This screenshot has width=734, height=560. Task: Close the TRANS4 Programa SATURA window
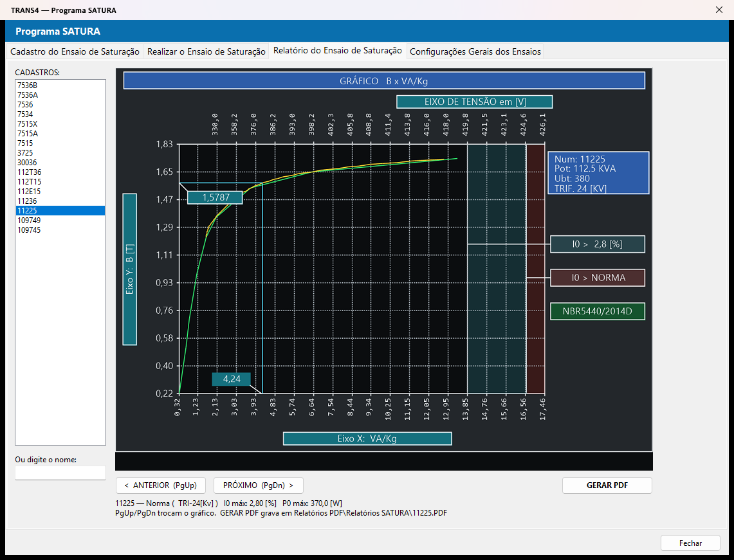[x=719, y=10]
